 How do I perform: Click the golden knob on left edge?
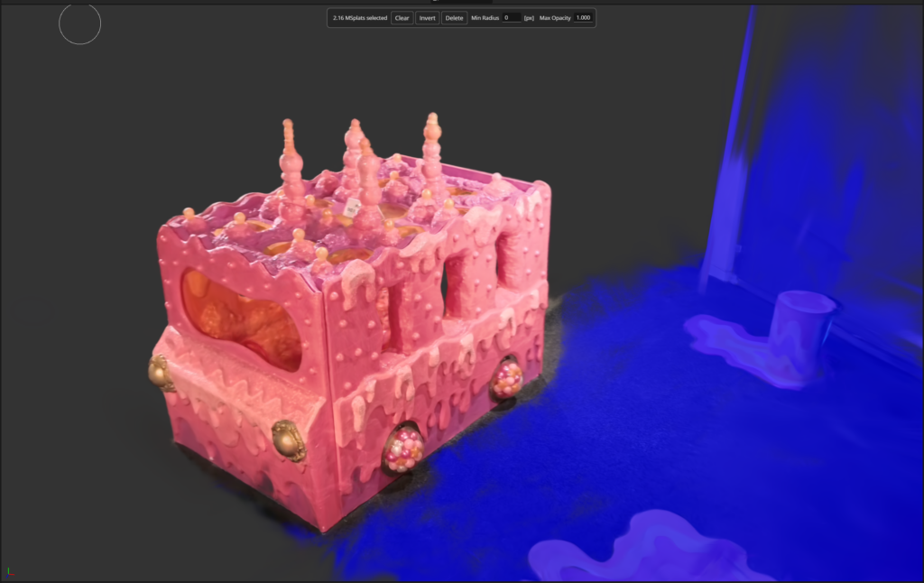point(159,373)
